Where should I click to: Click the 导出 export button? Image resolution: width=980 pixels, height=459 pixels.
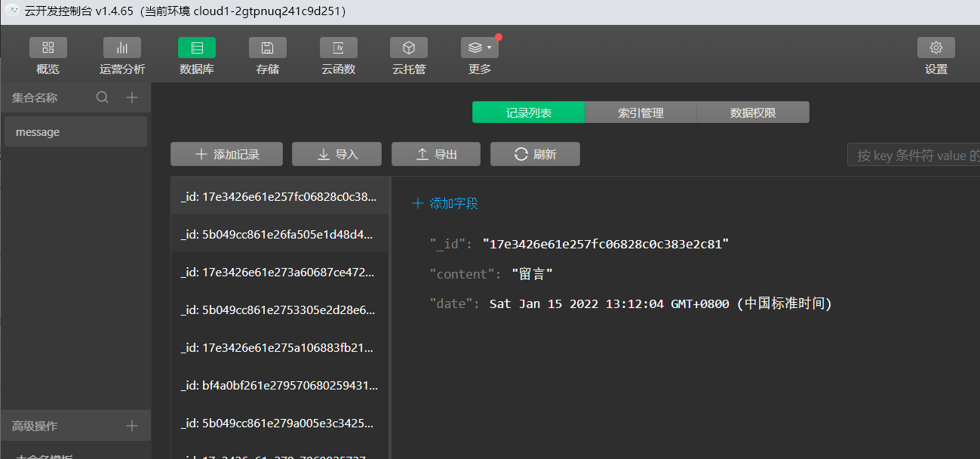point(436,154)
